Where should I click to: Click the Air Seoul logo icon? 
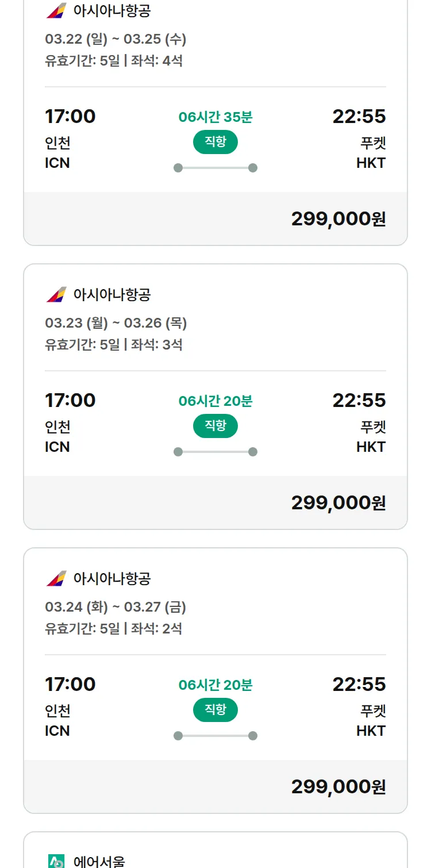tap(56, 861)
